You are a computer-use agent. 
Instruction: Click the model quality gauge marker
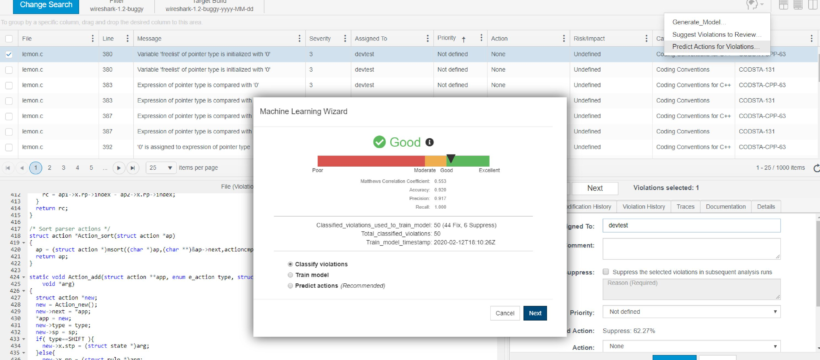point(451,159)
